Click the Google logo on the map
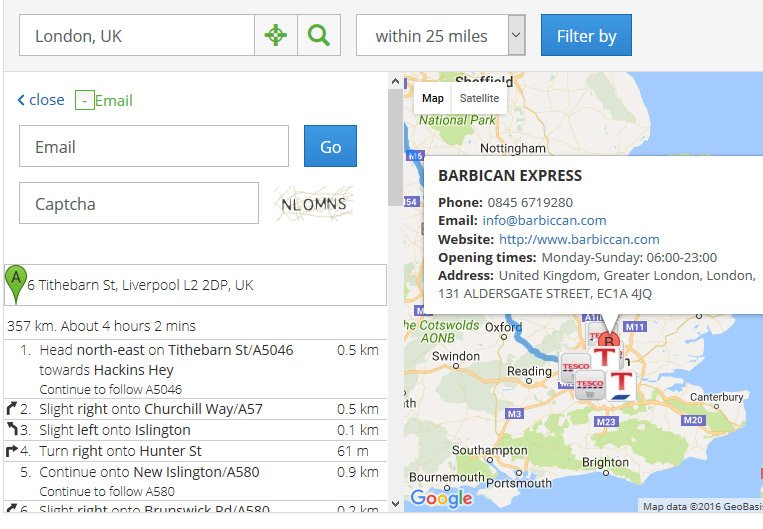 pos(441,498)
